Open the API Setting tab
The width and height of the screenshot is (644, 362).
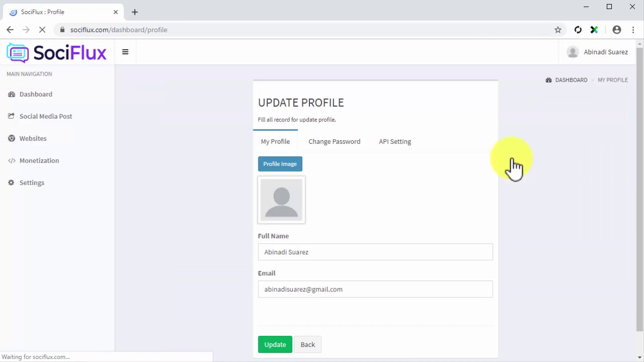[395, 141]
